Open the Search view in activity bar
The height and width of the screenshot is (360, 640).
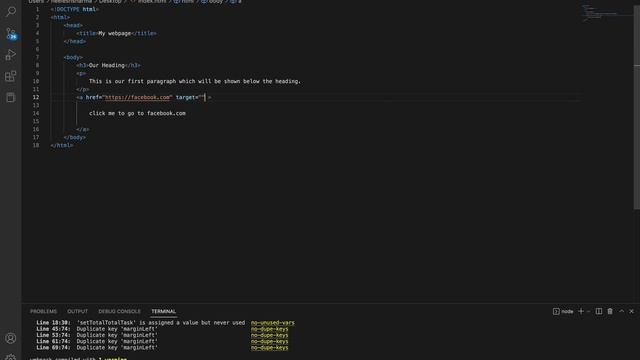(x=11, y=11)
